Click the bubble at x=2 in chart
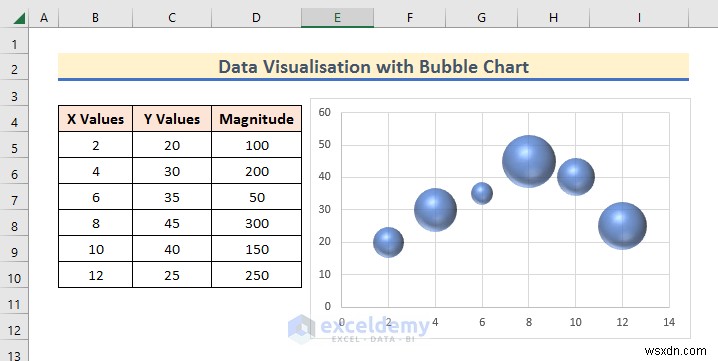 point(388,242)
